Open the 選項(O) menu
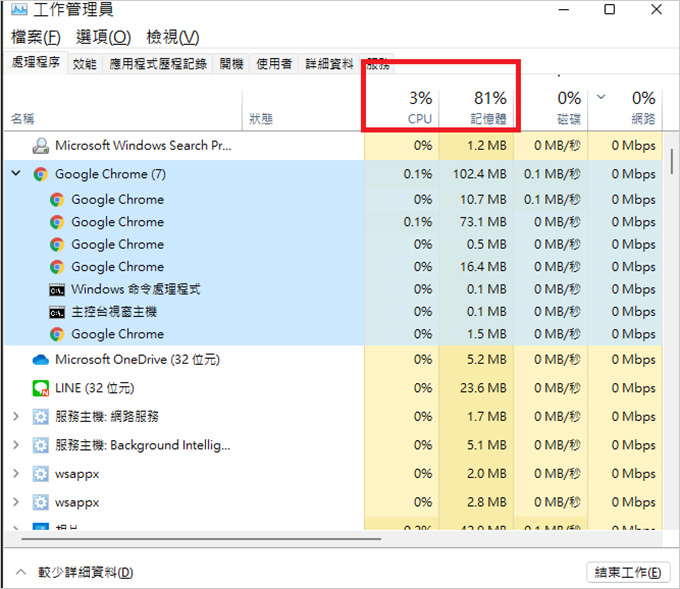The height and width of the screenshot is (589, 680). point(103,37)
